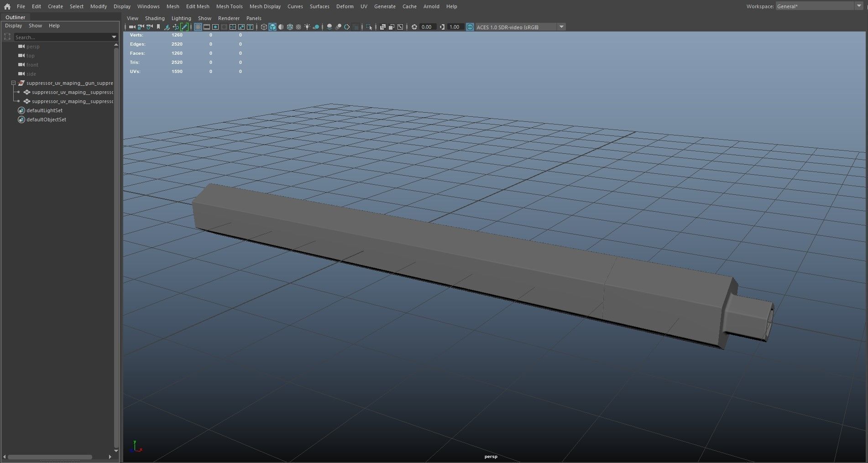
Task: Toggle the Lock Camera icon
Action: pyautogui.click(x=141, y=27)
